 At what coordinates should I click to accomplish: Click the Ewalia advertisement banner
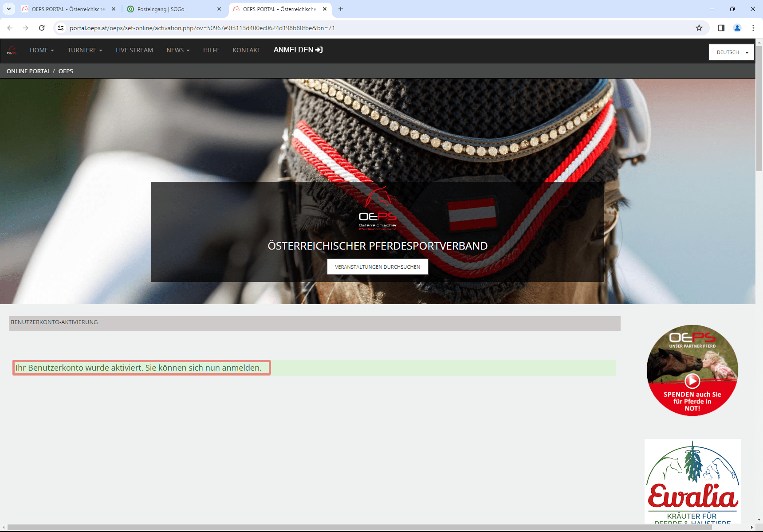[x=692, y=481]
